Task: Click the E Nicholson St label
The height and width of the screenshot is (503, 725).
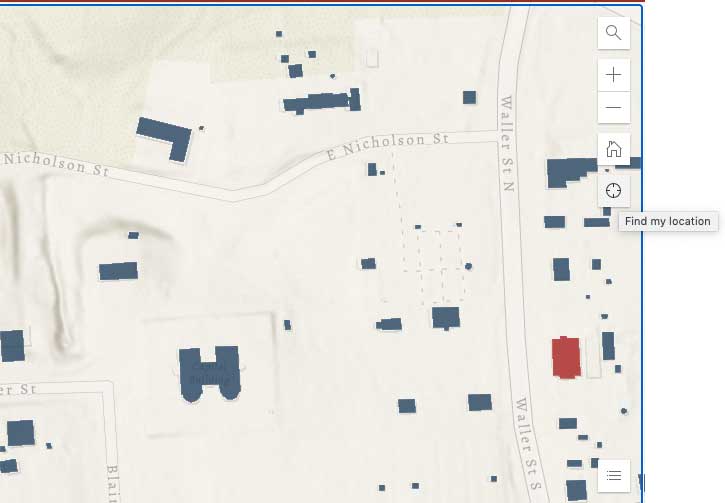Action: click(387, 145)
